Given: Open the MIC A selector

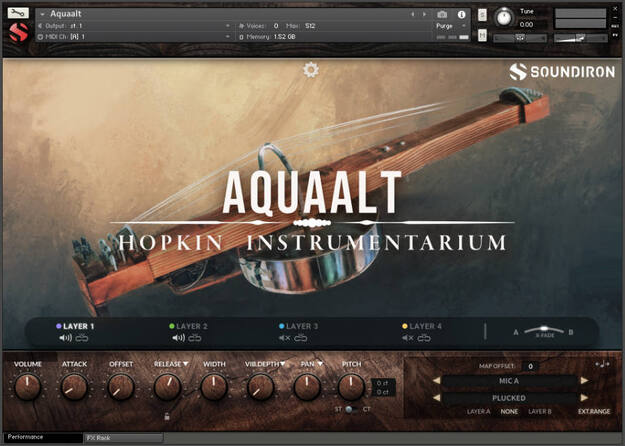Looking at the screenshot, I should point(509,381).
